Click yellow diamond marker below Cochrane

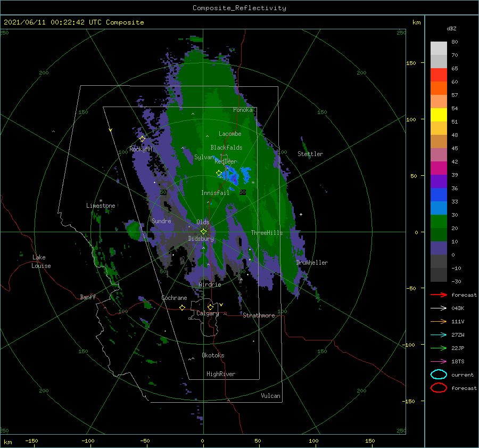tap(182, 307)
